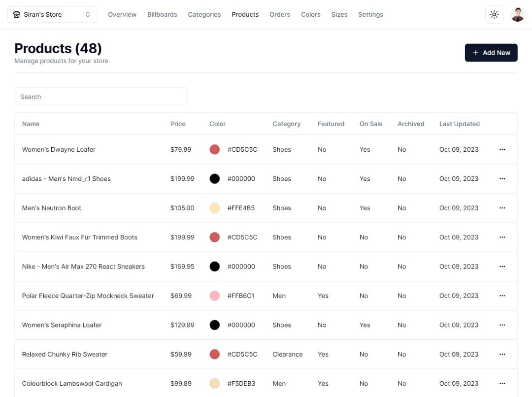Image resolution: width=532 pixels, height=397 pixels.
Task: Click the Featured column header
Action: [x=331, y=124]
